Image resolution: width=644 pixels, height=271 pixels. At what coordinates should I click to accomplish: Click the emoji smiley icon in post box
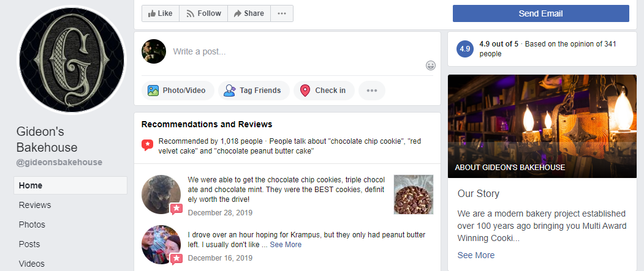pyautogui.click(x=431, y=65)
